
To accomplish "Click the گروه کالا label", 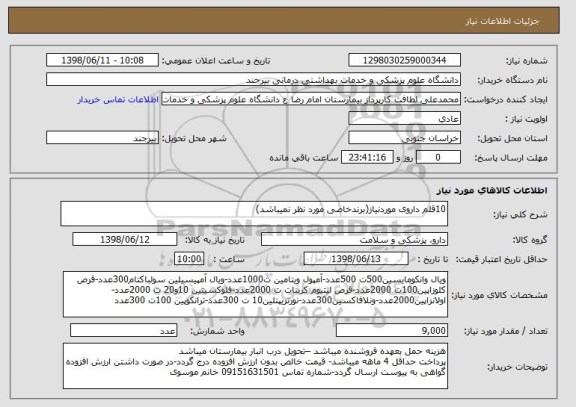I will (x=530, y=240).
